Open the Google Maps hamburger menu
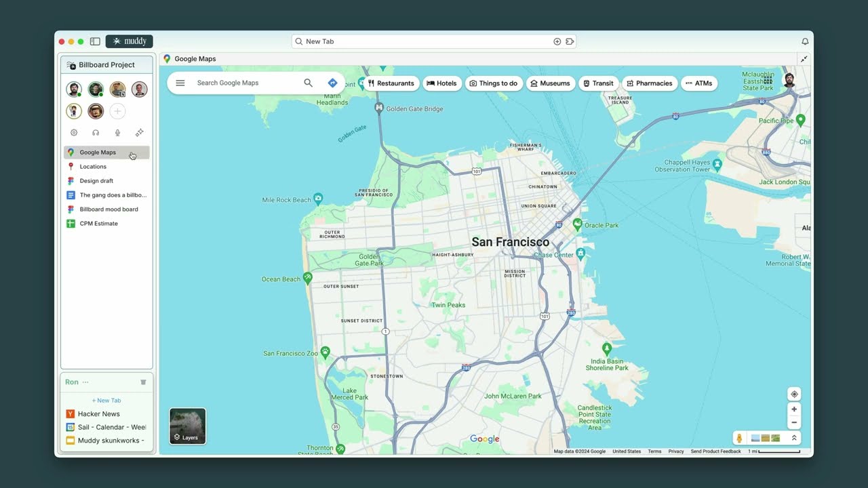The height and width of the screenshot is (488, 868). 180,83
